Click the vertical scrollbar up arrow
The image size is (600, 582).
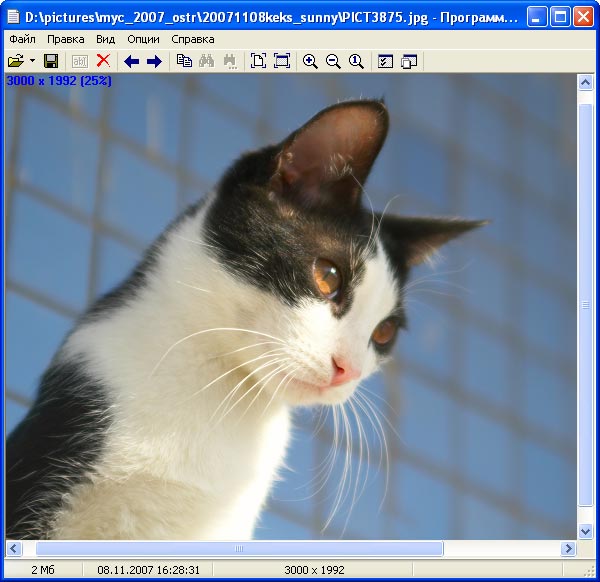point(585,82)
